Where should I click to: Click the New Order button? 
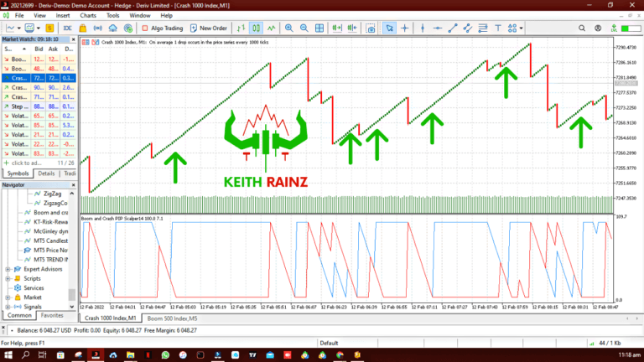coord(208,28)
